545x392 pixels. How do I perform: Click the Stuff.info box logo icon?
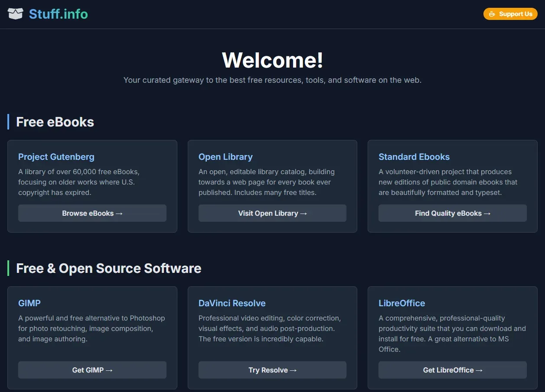click(15, 14)
